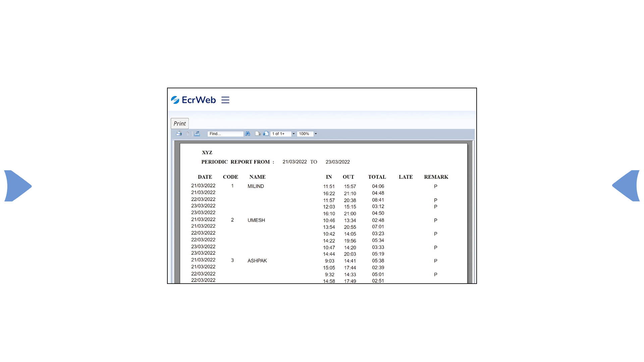Click the printer icon in report toolbar
644x362 pixels.
click(179, 133)
